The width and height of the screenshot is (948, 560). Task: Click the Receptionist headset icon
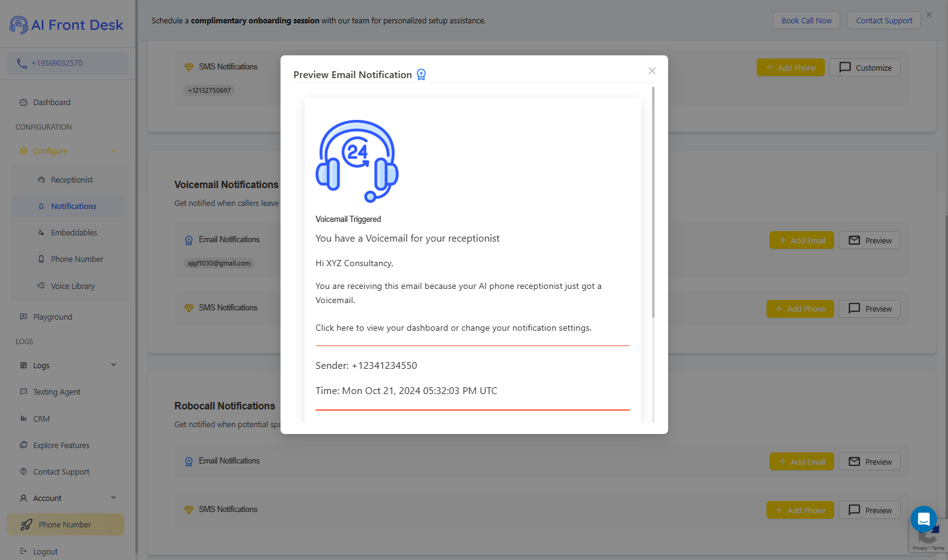click(41, 180)
